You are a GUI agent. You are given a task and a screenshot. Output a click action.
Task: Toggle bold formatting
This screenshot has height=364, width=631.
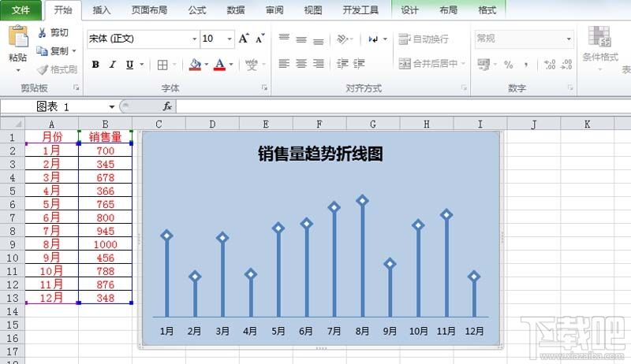[95, 65]
